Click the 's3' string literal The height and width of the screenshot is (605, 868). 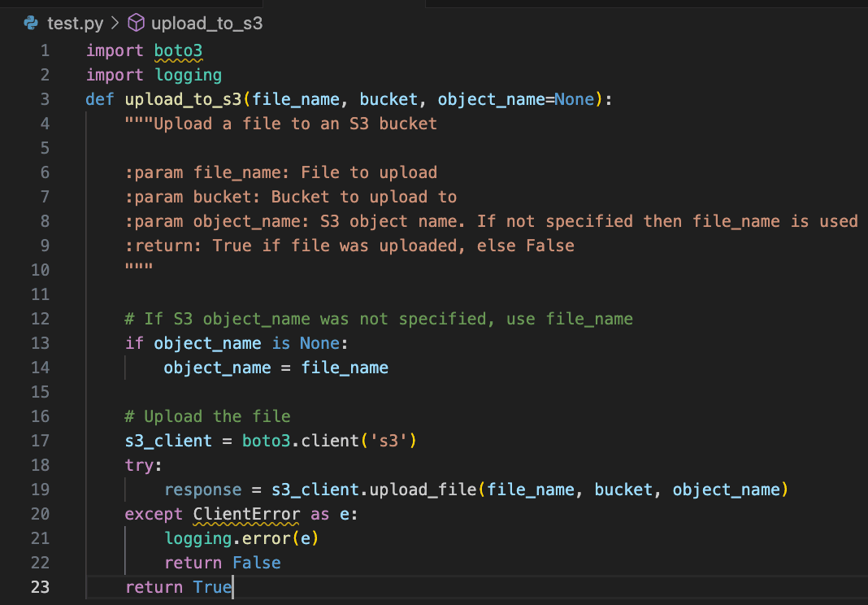click(x=388, y=441)
